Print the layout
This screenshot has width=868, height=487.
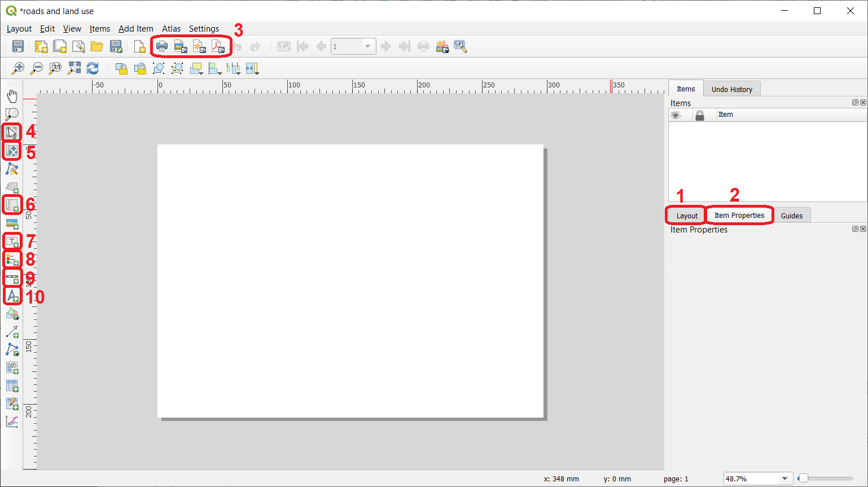162,46
